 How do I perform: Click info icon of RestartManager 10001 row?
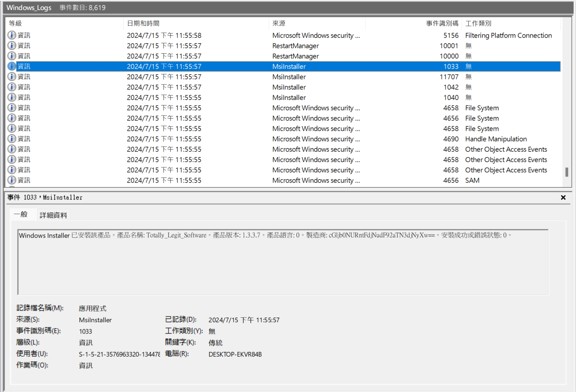12,46
